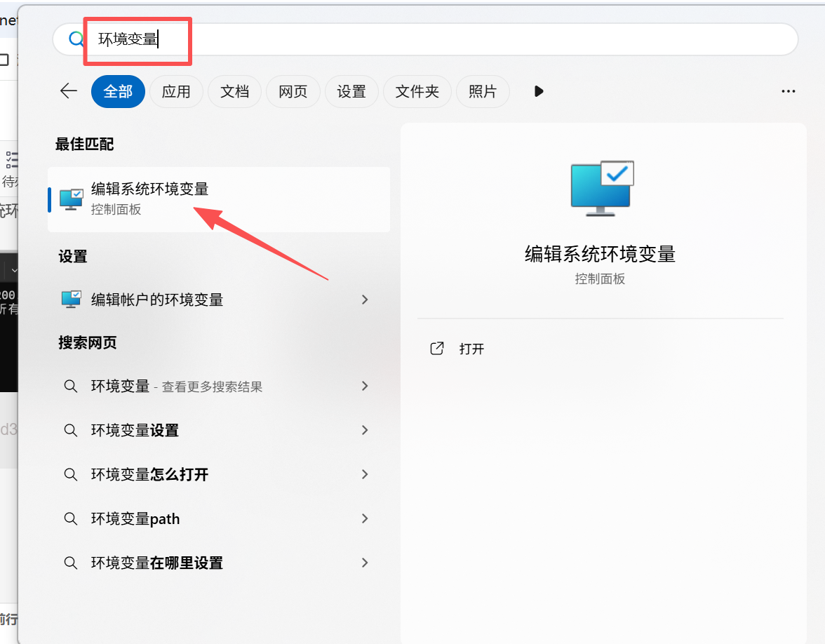Image resolution: width=825 pixels, height=644 pixels.
Task: Click the search icon beside 环境变量path
Action: coord(70,519)
